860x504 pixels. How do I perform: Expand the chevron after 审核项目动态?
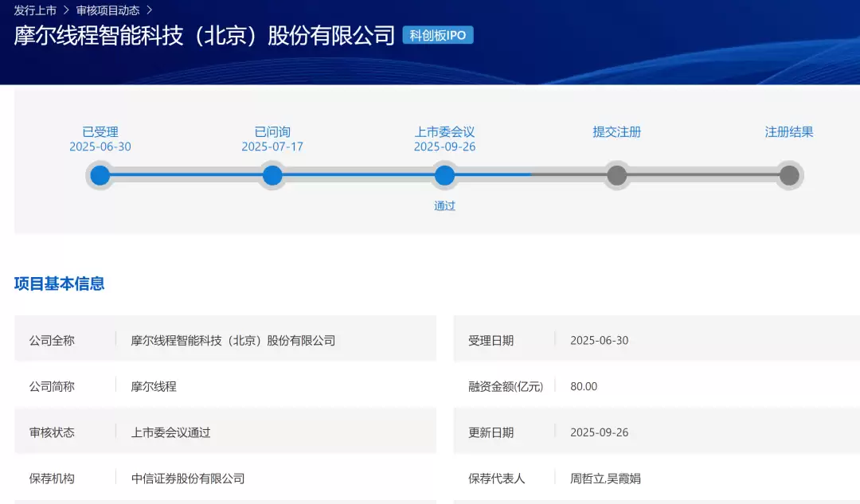point(148,10)
